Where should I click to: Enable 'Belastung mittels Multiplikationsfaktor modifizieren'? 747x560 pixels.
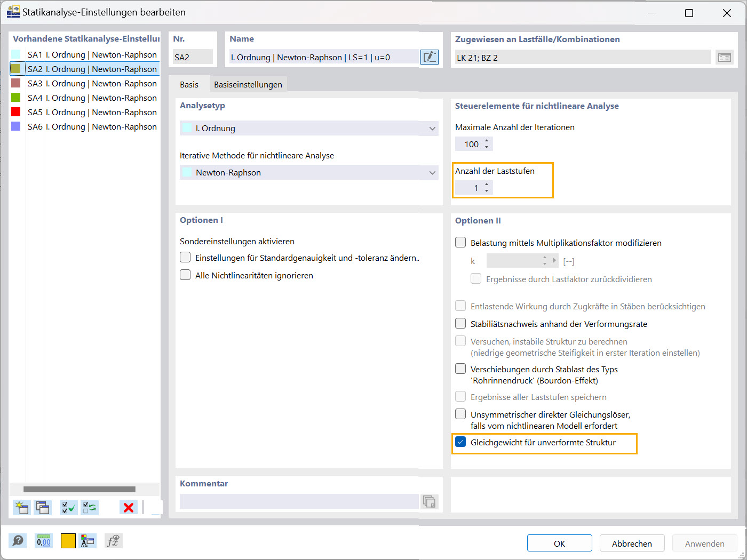(460, 242)
